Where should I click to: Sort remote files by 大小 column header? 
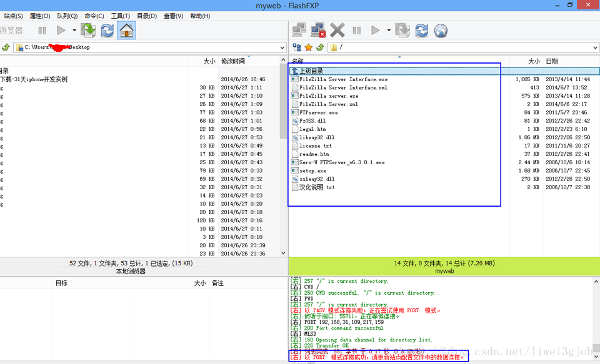pyautogui.click(x=526, y=61)
